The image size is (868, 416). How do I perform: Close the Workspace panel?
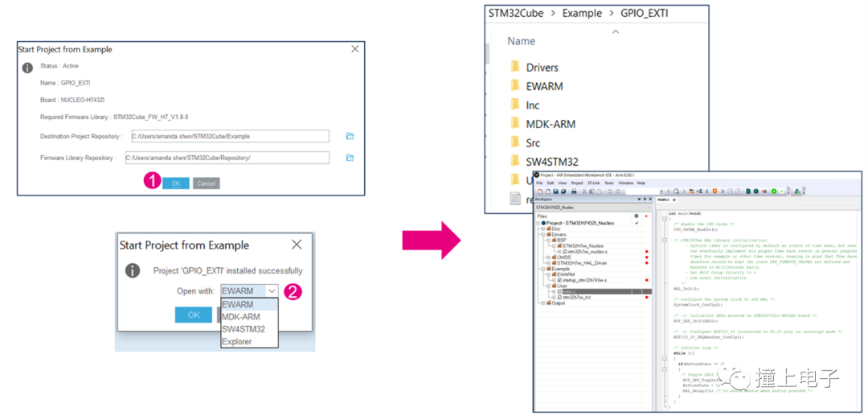point(650,199)
